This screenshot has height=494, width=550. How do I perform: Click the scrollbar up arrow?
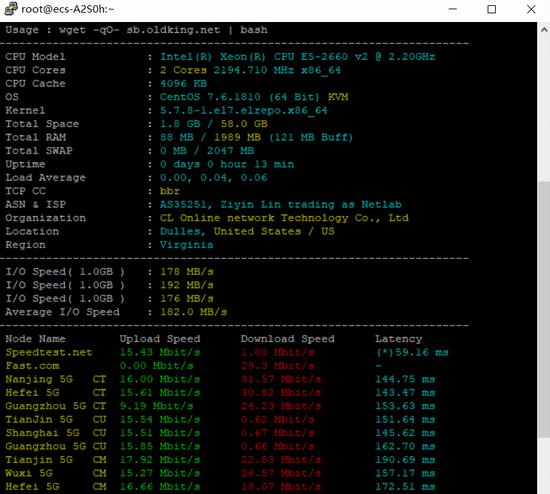[544, 30]
